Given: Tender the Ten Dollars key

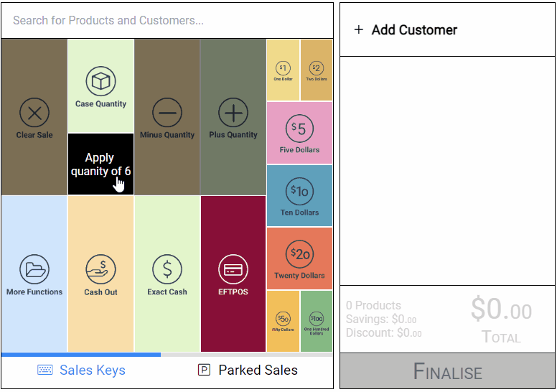Looking at the screenshot, I should click(299, 196).
